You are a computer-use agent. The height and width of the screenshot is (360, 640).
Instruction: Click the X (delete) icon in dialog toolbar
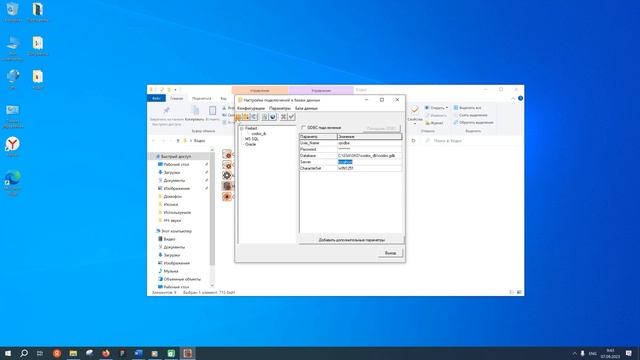283,117
